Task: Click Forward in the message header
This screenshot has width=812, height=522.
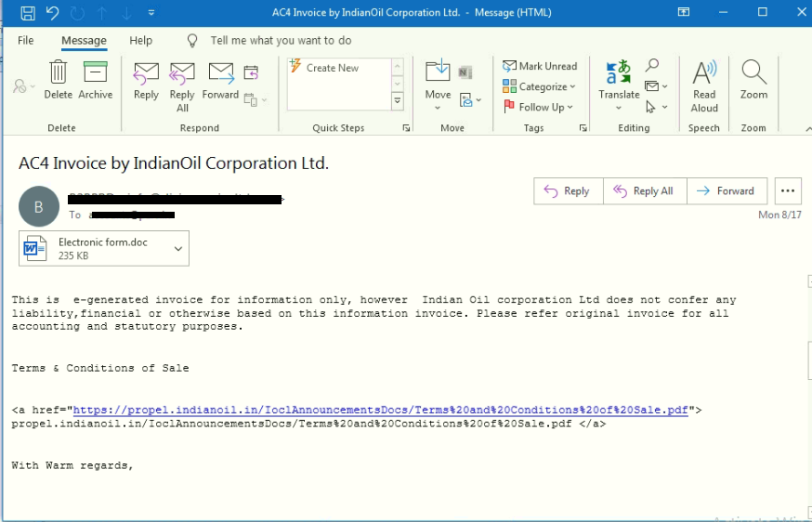Action: [x=727, y=191]
